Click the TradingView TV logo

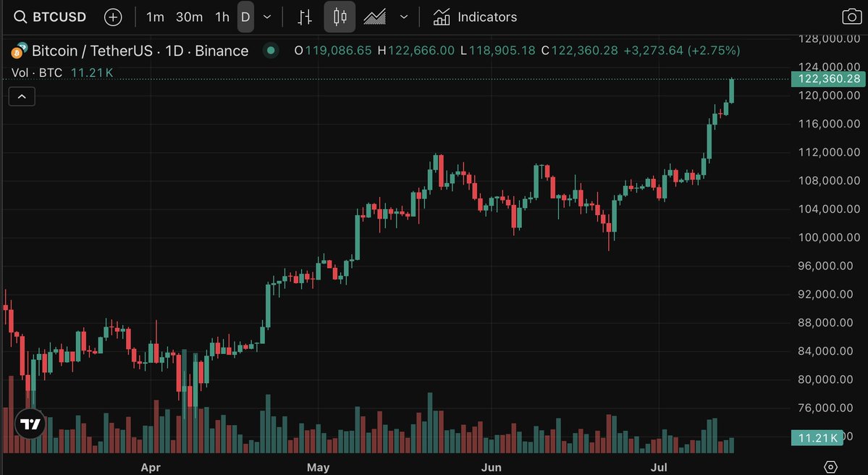click(30, 424)
